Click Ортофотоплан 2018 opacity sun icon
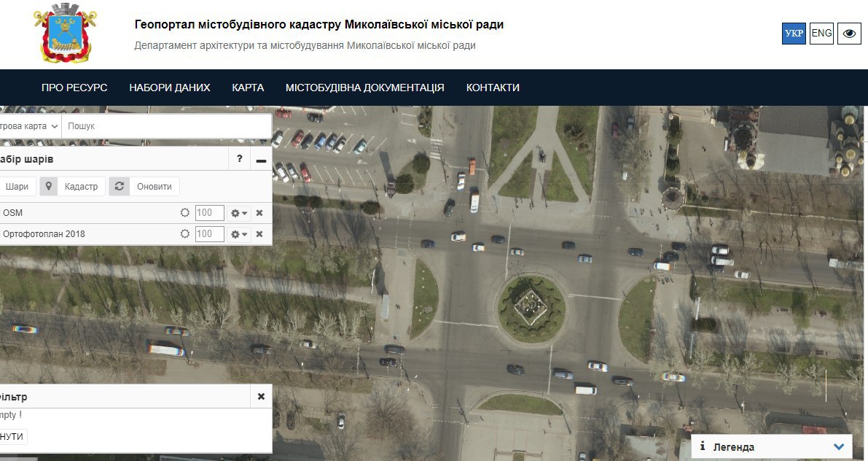 tap(185, 234)
